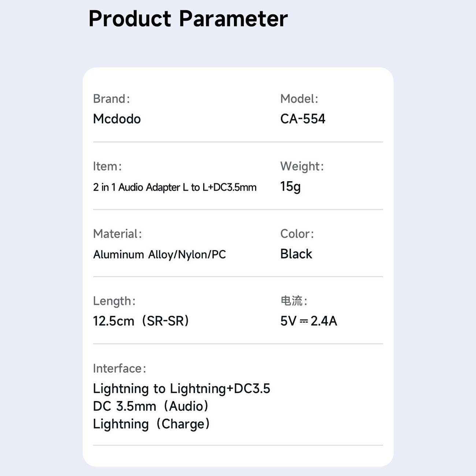Select the Black color value
Screen dimensions: 476x476
pos(296,254)
